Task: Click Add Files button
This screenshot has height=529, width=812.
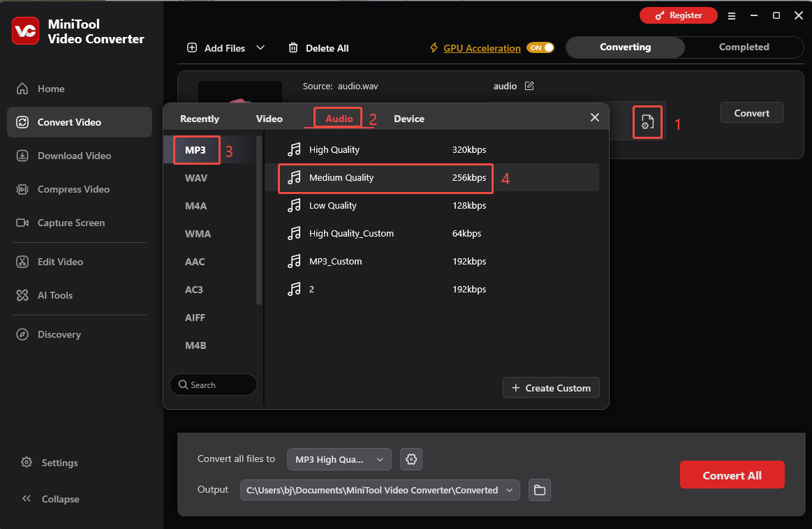Action: tap(216, 48)
